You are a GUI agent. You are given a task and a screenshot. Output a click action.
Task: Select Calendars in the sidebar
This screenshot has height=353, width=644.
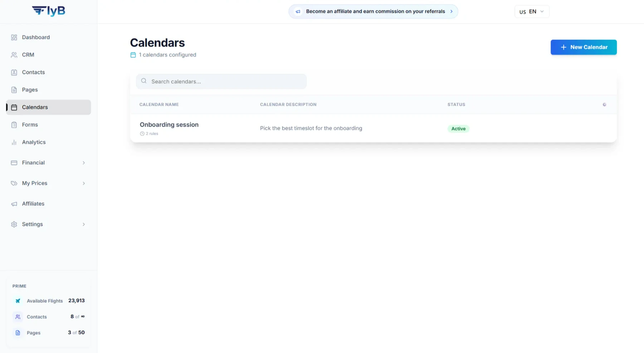pyautogui.click(x=48, y=107)
